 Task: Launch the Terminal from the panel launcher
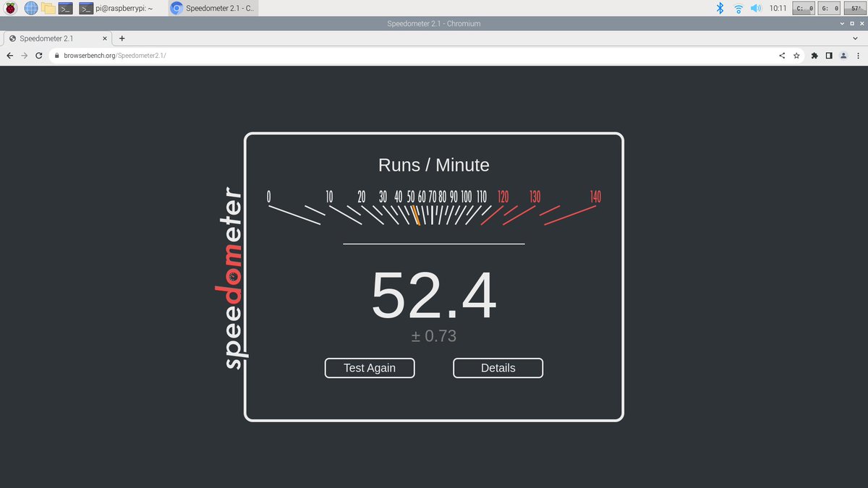coord(66,9)
